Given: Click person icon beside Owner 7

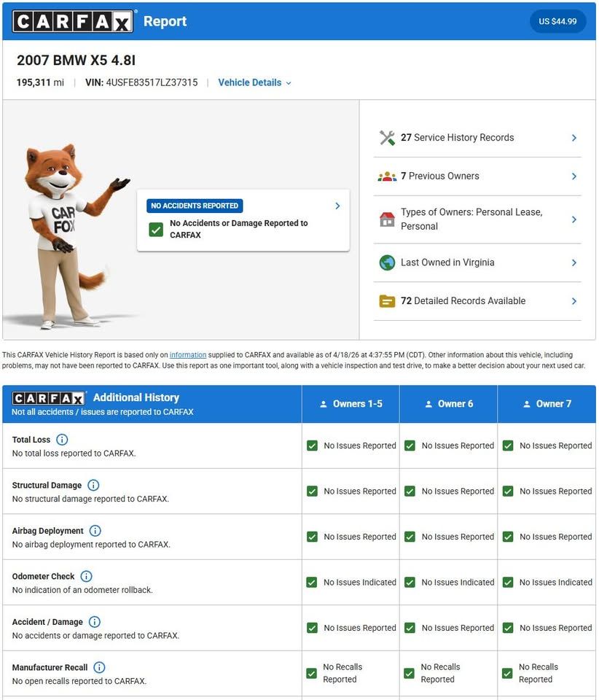Looking at the screenshot, I should [526, 404].
